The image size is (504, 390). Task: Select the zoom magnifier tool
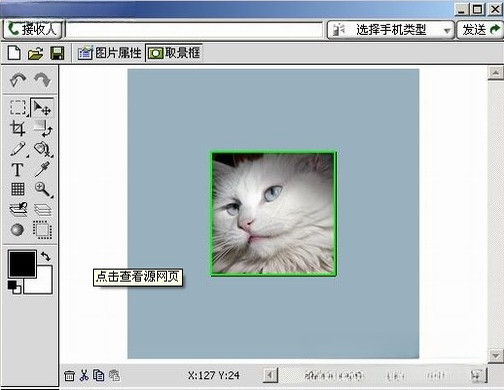coord(43,189)
